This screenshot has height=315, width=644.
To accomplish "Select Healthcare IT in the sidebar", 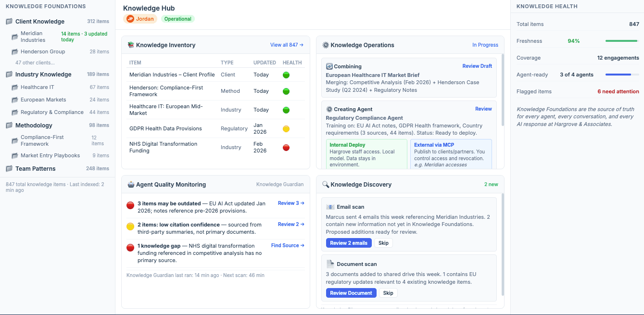I will click(38, 87).
